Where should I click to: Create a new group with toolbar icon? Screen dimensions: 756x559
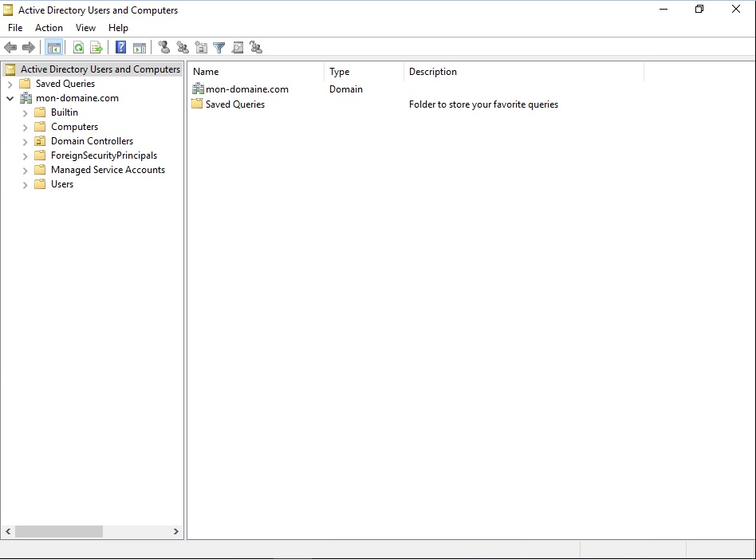click(x=183, y=47)
